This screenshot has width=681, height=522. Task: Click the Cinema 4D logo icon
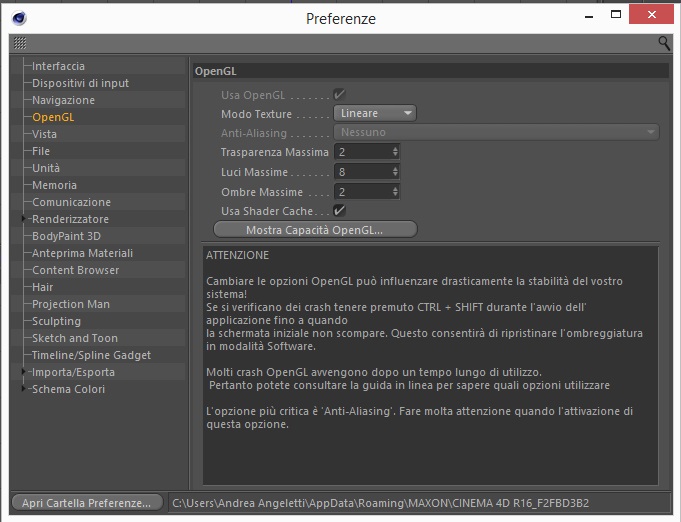(20, 18)
